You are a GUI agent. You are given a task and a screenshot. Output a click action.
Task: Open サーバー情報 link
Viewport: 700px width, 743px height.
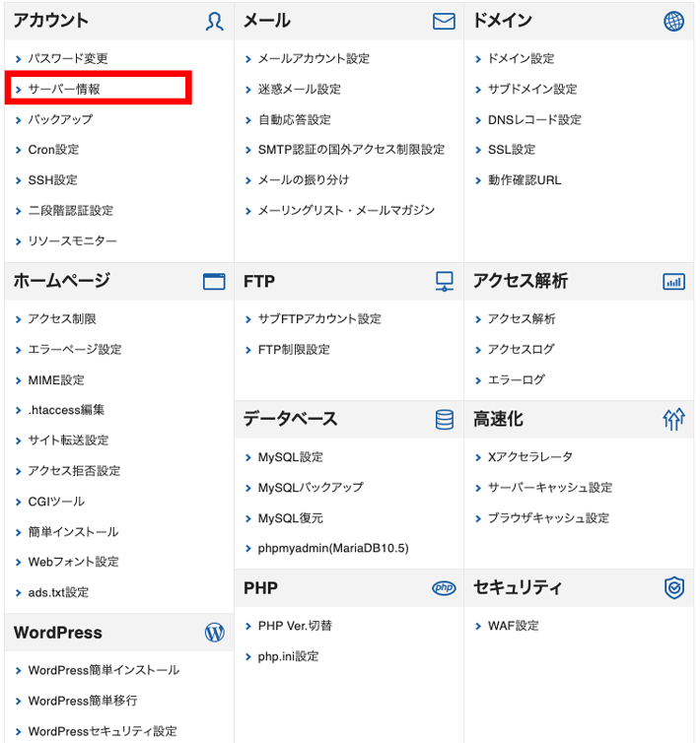point(64,89)
